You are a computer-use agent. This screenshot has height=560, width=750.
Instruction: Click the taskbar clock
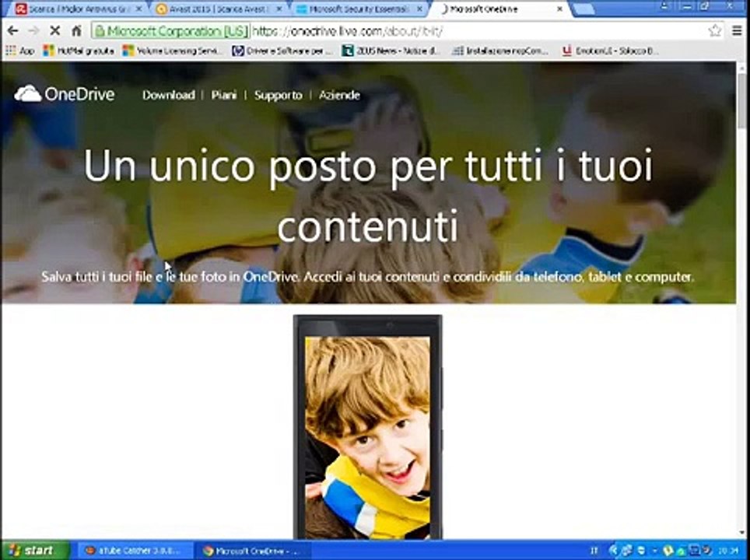click(730, 551)
